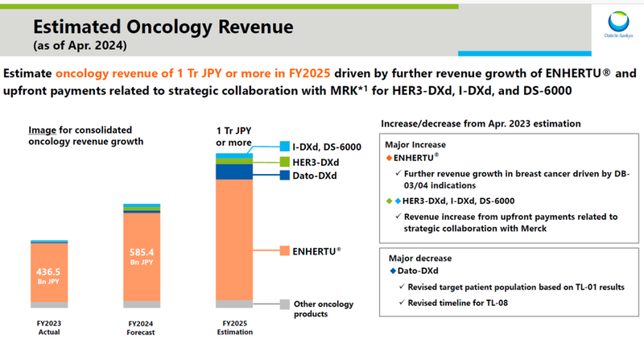Select the dark blue Dato-DXd legend square
This screenshot has width=644, height=339.
pos(285,175)
